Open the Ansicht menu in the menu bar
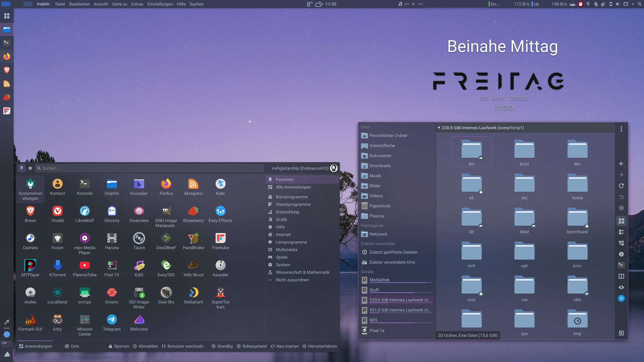The image size is (644, 362). pos(101,4)
